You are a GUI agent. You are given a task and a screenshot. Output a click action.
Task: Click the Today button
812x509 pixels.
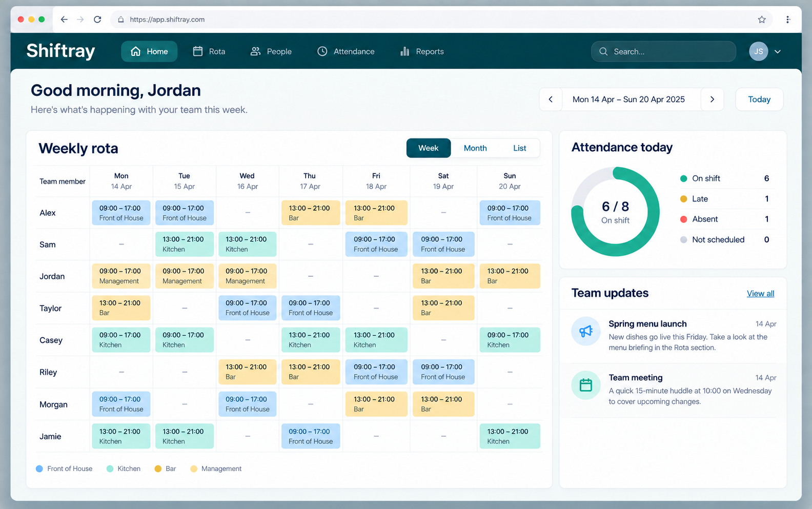759,99
